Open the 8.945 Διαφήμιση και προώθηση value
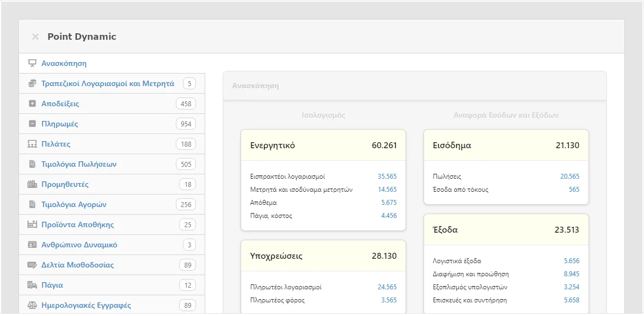 point(572,274)
